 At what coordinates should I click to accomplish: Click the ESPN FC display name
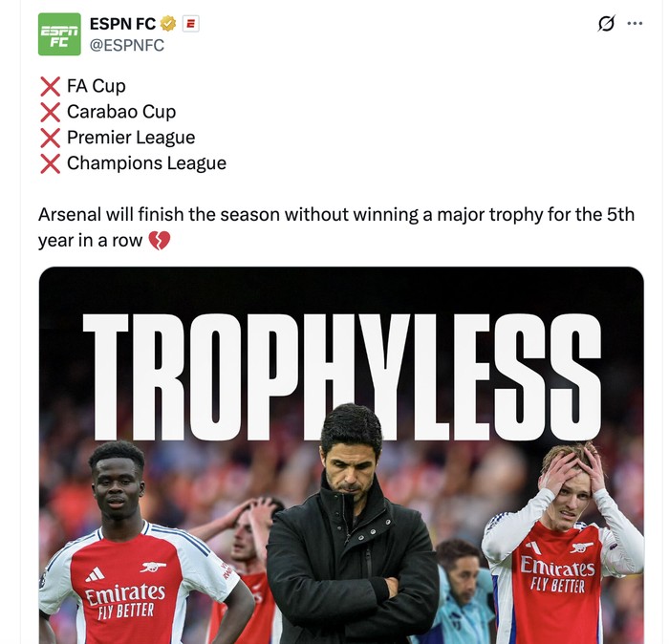pyautogui.click(x=122, y=24)
